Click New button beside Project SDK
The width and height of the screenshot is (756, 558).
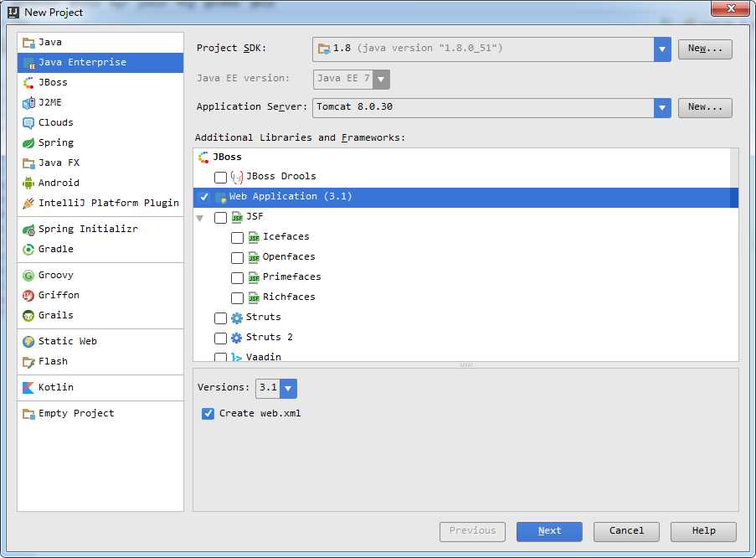(x=705, y=49)
